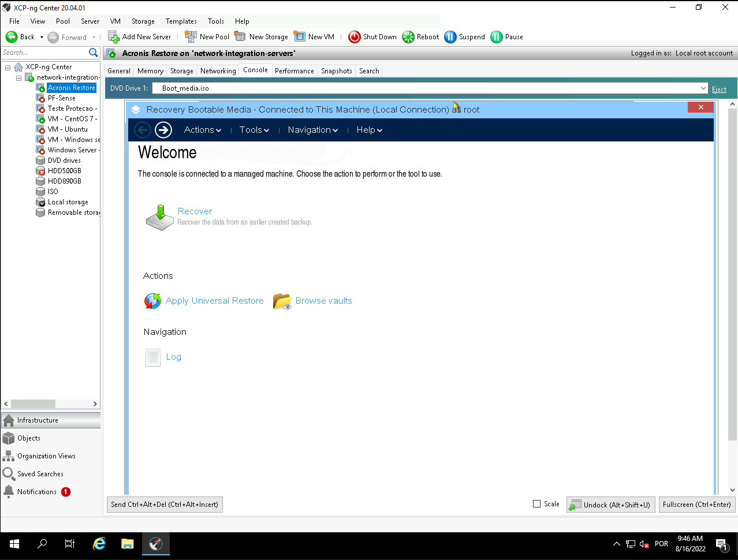Select VM - CentOS 7 in the tree
The height and width of the screenshot is (560, 738).
click(72, 119)
